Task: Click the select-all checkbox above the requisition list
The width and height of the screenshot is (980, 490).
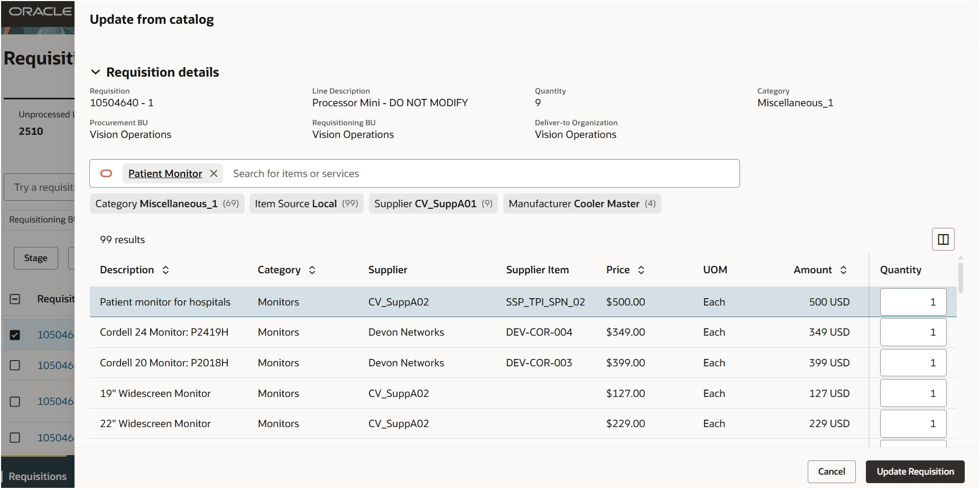Action: [x=15, y=299]
